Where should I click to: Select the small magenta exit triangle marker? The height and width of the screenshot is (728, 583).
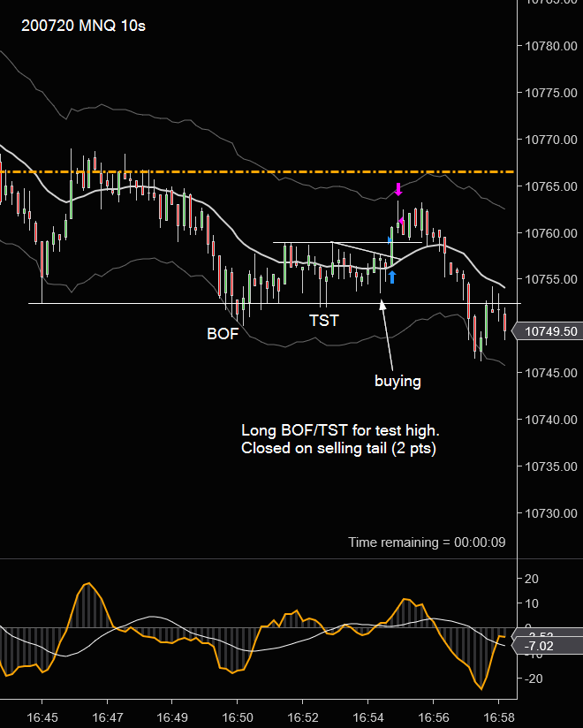400,220
